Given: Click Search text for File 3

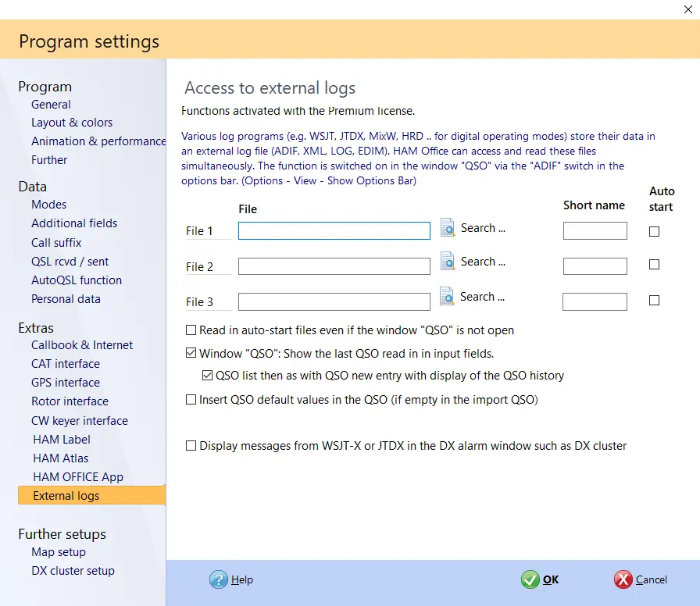Looking at the screenshot, I should (482, 297).
